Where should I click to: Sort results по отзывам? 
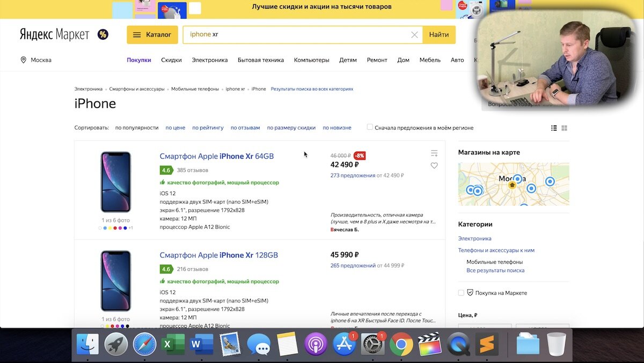point(245,128)
